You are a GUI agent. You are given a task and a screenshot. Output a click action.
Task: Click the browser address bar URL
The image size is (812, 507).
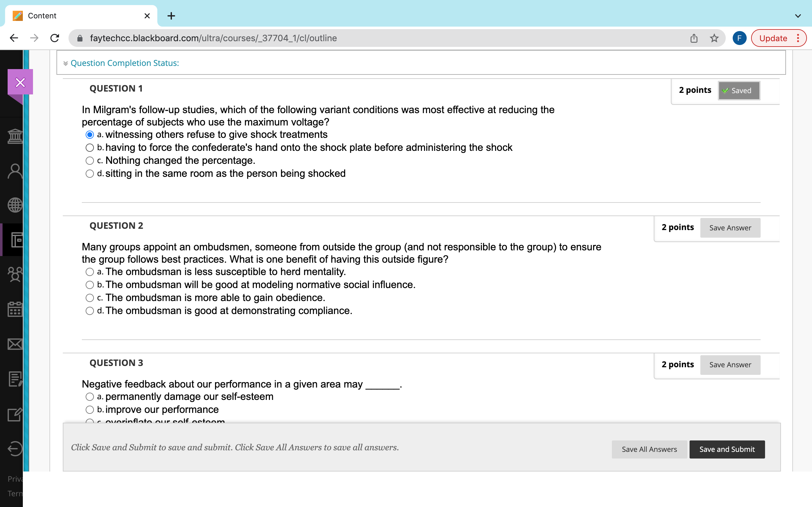click(x=213, y=38)
